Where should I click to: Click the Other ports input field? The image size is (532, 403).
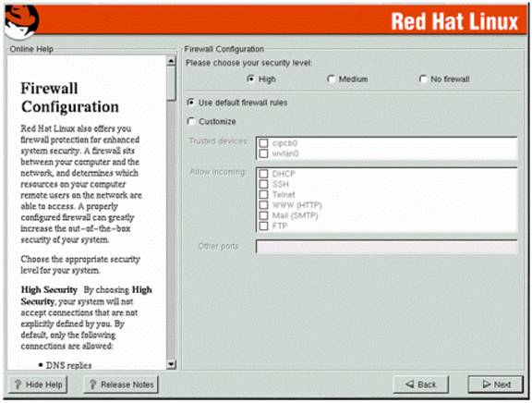click(387, 247)
